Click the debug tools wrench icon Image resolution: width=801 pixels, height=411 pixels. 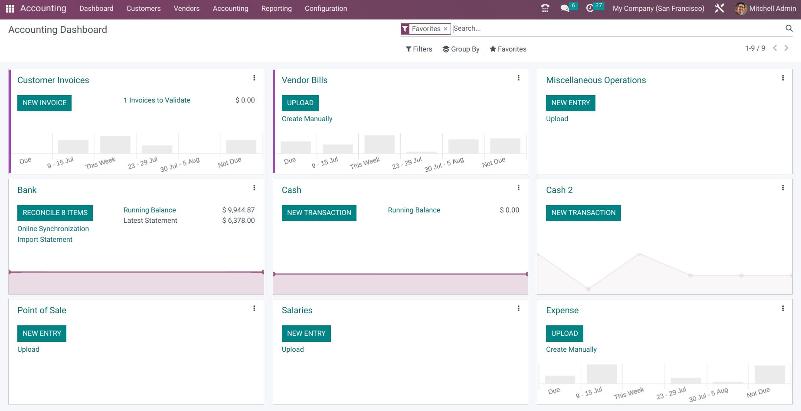coord(719,8)
